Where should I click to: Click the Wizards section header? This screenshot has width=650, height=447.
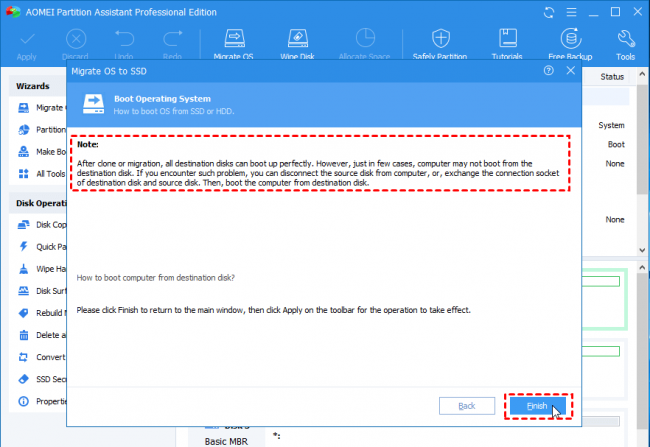coord(33,86)
